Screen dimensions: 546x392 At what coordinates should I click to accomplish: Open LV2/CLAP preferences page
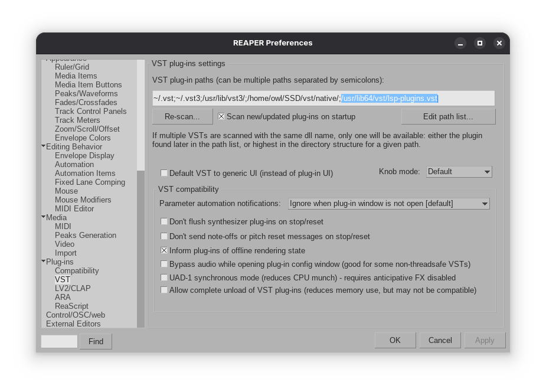(x=73, y=288)
